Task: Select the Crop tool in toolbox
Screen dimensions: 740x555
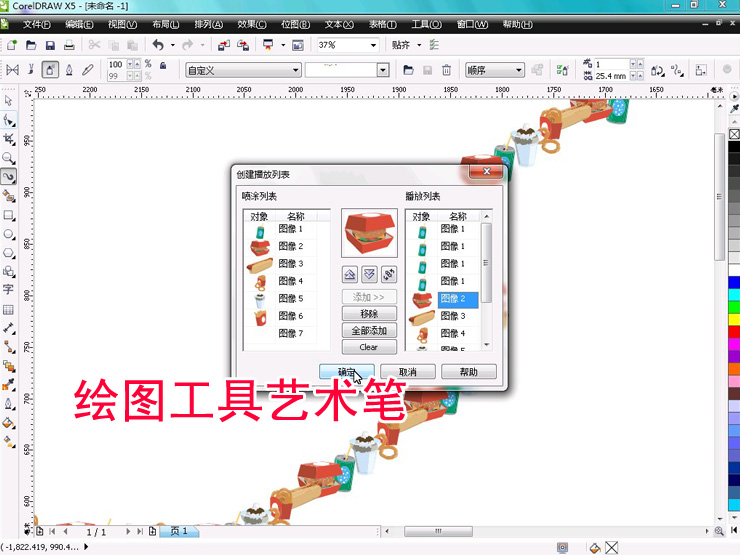Action: (9, 139)
